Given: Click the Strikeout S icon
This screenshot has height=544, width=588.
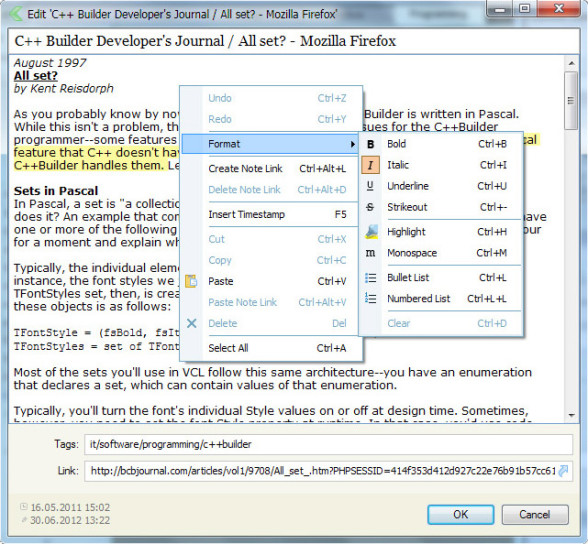Looking at the screenshot, I should click(x=370, y=207).
